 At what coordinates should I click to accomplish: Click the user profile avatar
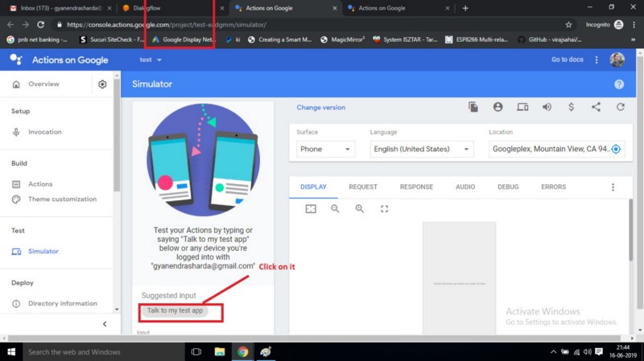tap(617, 59)
